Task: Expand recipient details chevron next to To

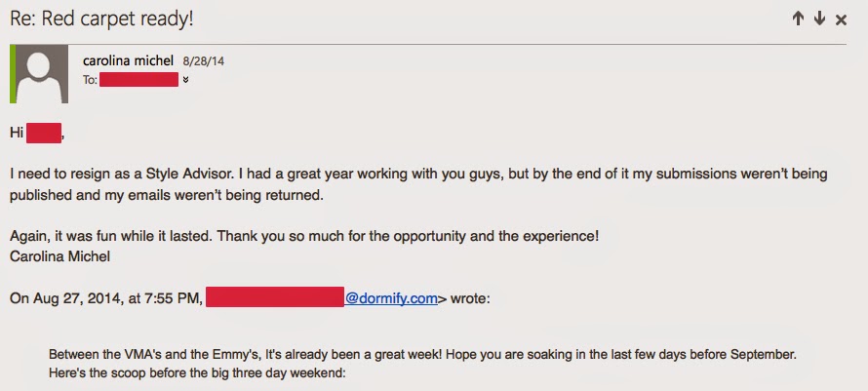Action: point(185,80)
